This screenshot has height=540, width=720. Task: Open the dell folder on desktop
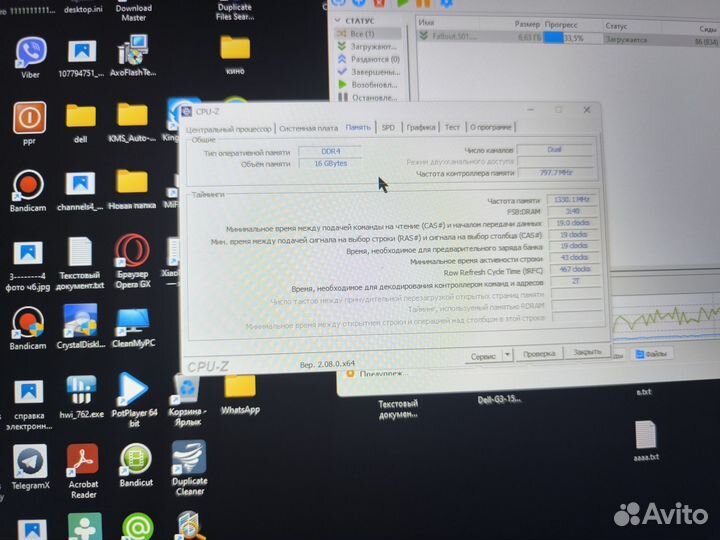[x=80, y=123]
